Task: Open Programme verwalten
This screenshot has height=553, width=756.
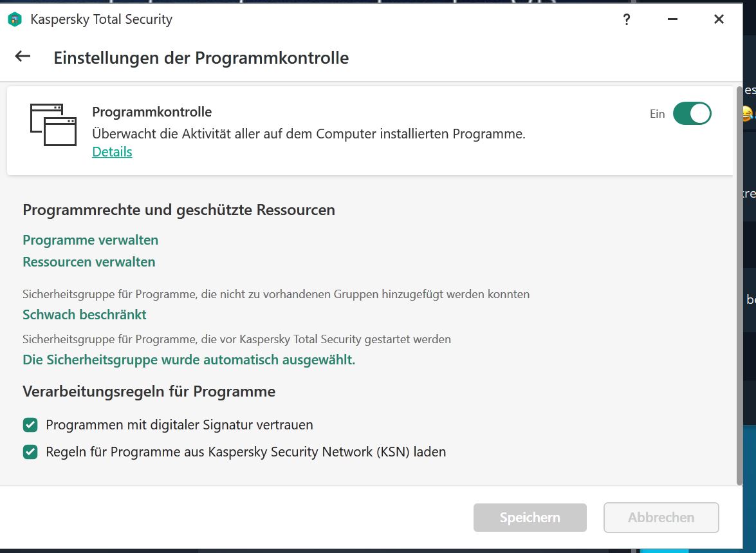Action: 90,240
